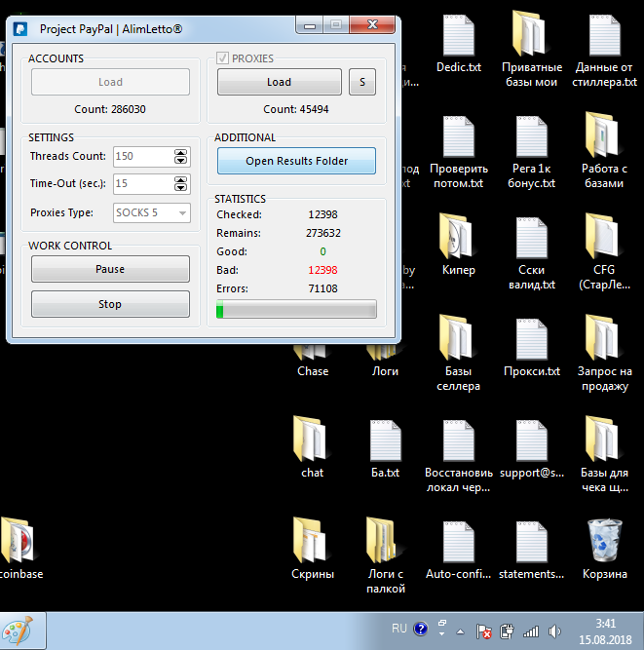The height and width of the screenshot is (650, 644).
Task: Click the blue help question-mark tray icon
Action: [421, 630]
